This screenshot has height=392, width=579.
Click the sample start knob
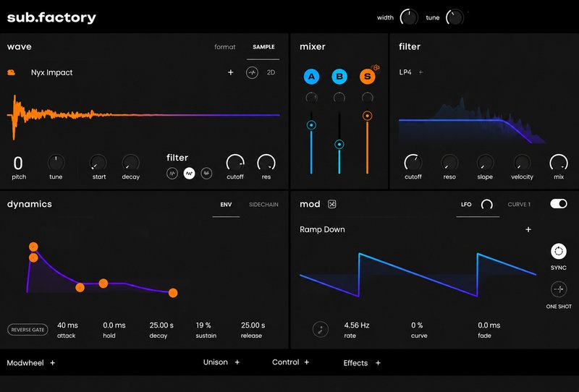pyautogui.click(x=98, y=163)
